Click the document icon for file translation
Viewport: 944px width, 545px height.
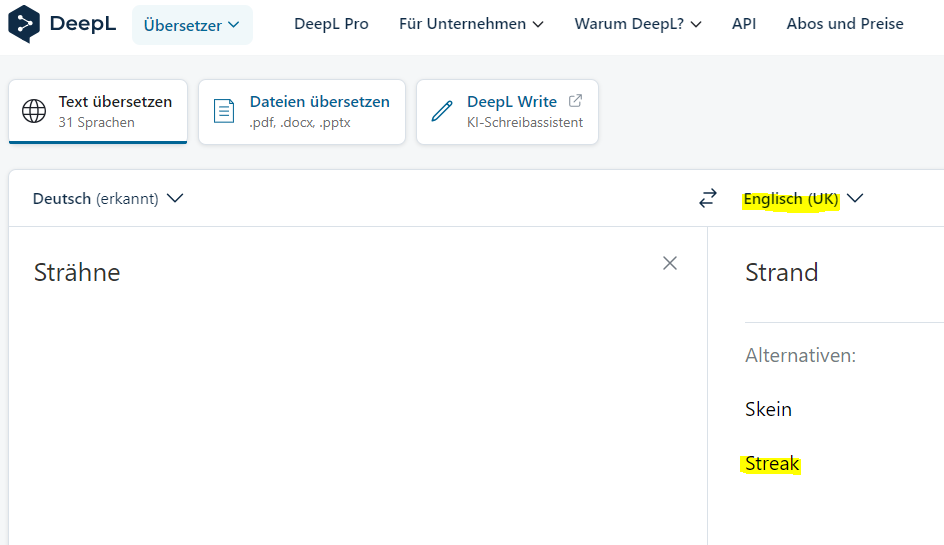pyautogui.click(x=225, y=112)
